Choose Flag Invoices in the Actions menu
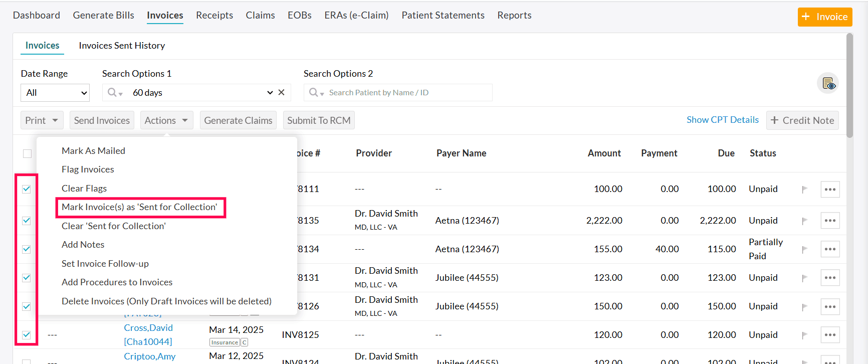The height and width of the screenshot is (364, 868). 88,169
